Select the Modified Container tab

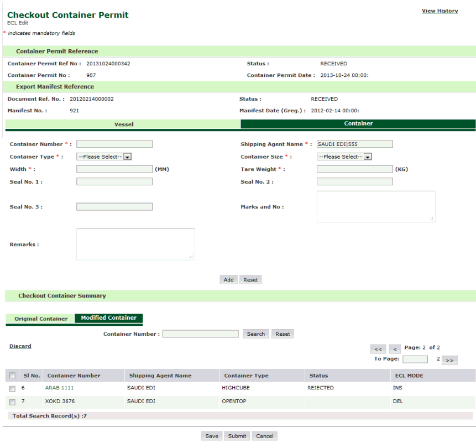pos(108,318)
